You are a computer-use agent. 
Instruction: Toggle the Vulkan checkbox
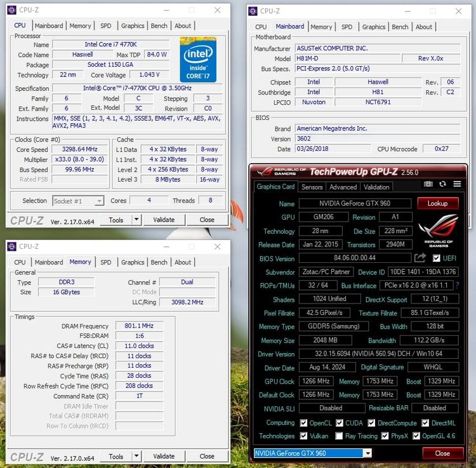point(303,436)
